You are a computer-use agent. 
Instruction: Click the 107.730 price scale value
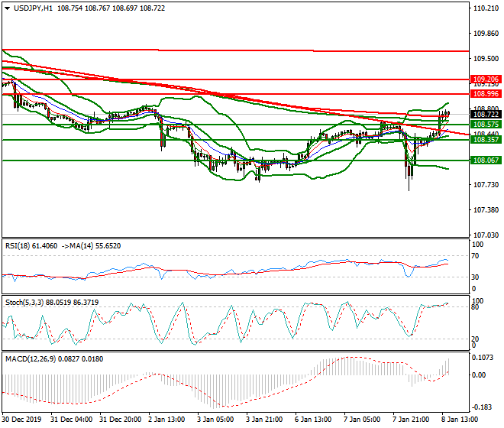(486, 185)
